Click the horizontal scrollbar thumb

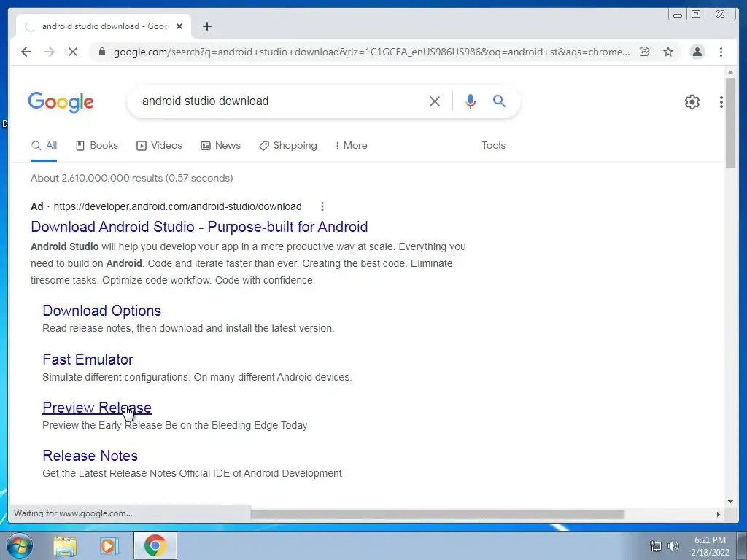coord(438,514)
